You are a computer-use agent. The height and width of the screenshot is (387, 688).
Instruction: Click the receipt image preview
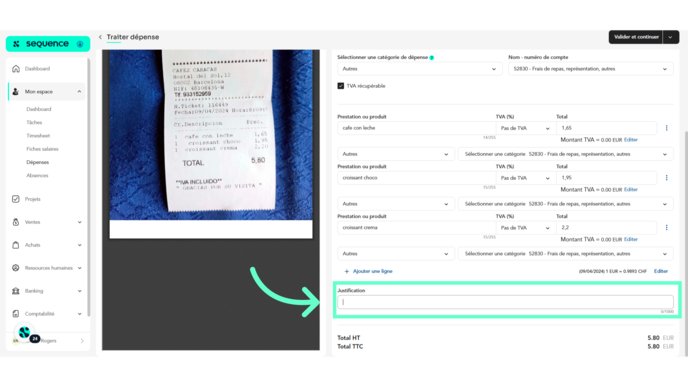tap(211, 144)
